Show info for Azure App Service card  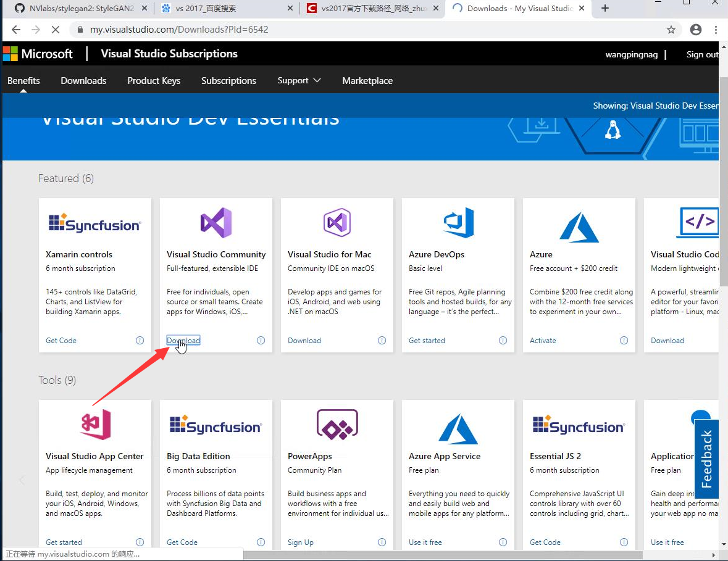[503, 542]
